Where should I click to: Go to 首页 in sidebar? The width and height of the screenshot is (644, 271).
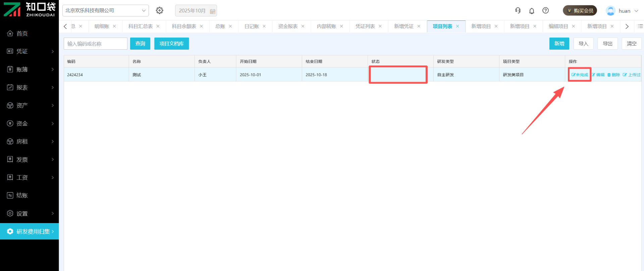point(22,34)
